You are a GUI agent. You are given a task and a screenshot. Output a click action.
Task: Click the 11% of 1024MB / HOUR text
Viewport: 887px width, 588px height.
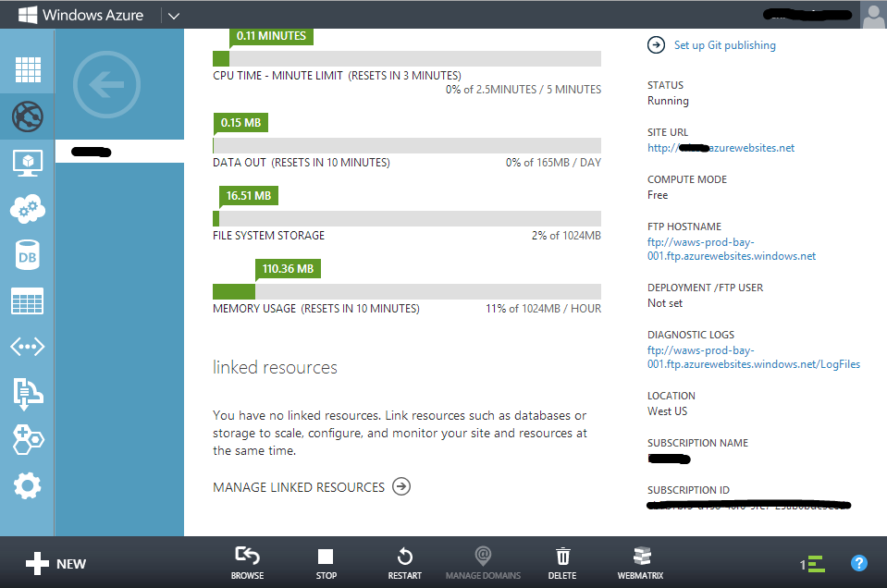click(x=543, y=309)
